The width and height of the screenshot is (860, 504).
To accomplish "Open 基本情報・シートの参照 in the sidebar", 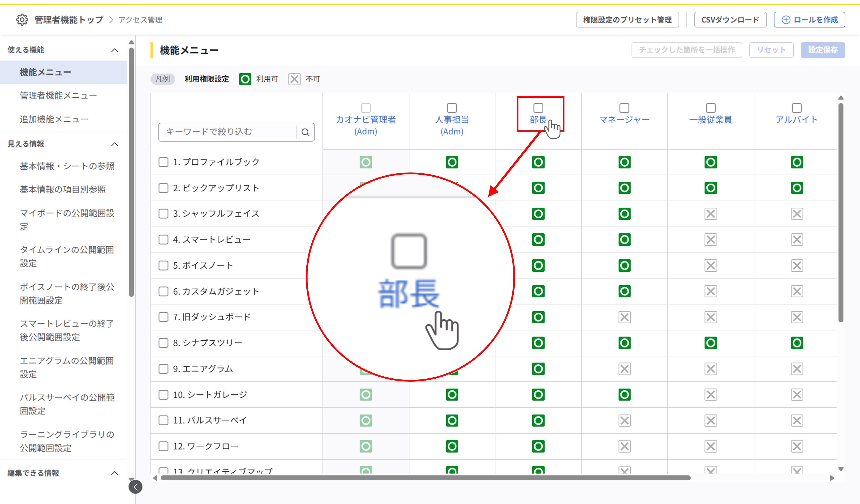I will pyautogui.click(x=67, y=166).
